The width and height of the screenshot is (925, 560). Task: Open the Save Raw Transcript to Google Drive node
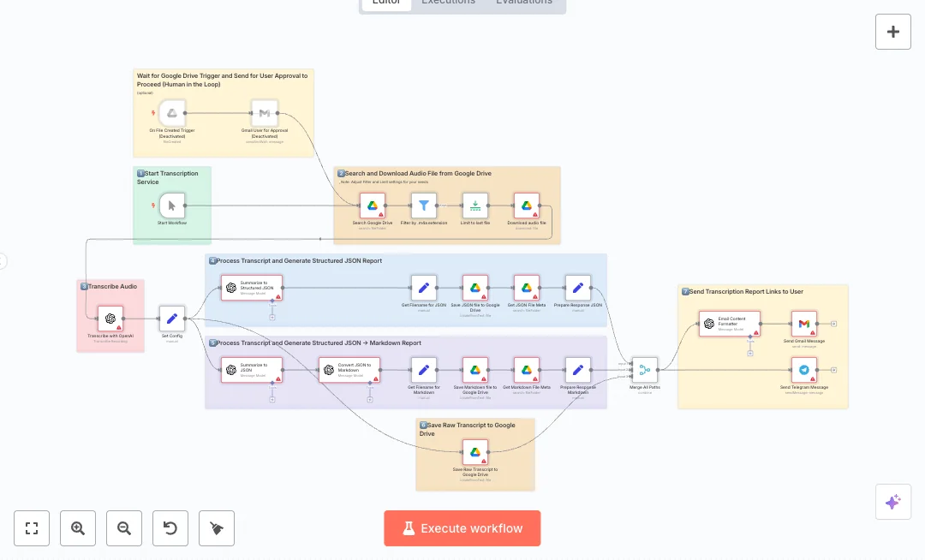tap(474, 452)
